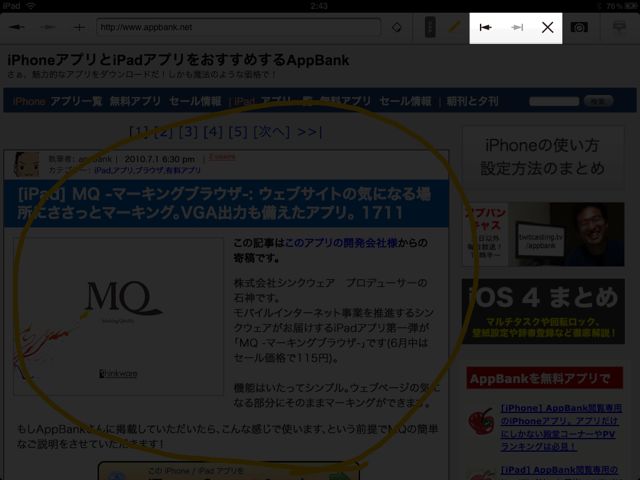Open the [次へ] next page link
The height and width of the screenshot is (480, 640).
tap(271, 132)
